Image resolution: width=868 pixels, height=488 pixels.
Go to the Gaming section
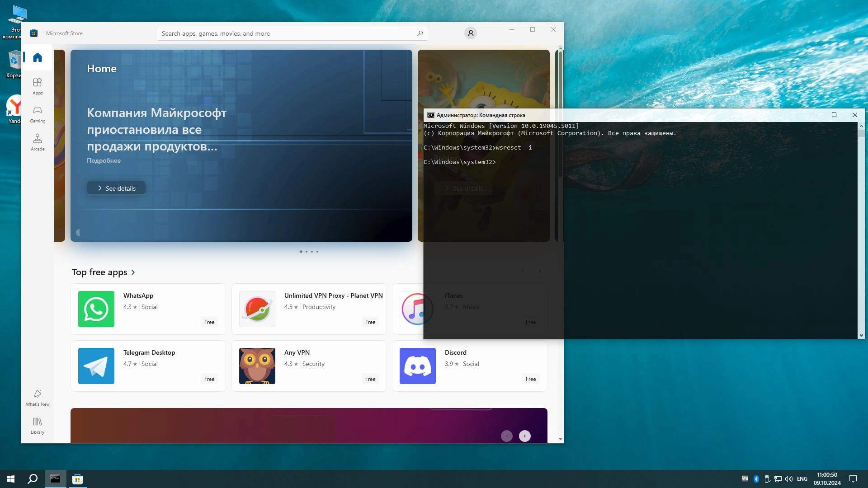click(38, 114)
